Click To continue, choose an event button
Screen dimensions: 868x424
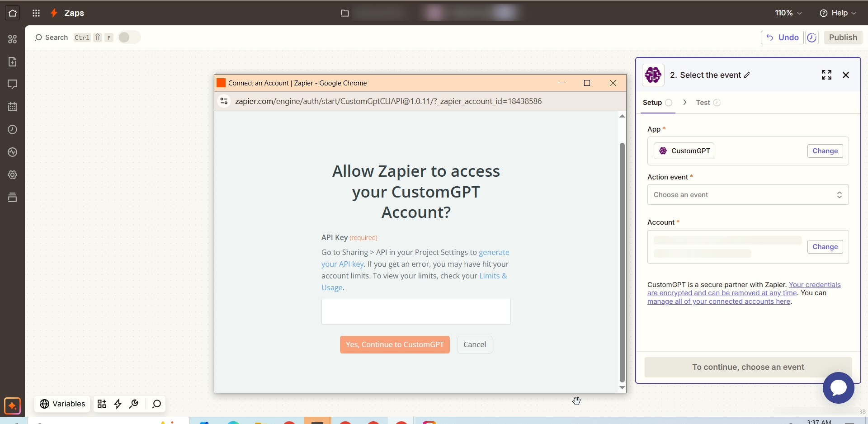(748, 367)
